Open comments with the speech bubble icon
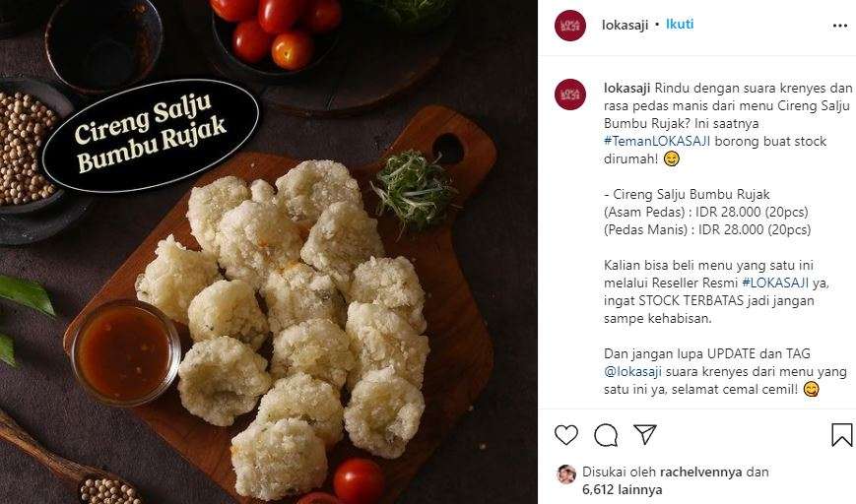Viewport: 856px width, 504px height. [x=606, y=435]
